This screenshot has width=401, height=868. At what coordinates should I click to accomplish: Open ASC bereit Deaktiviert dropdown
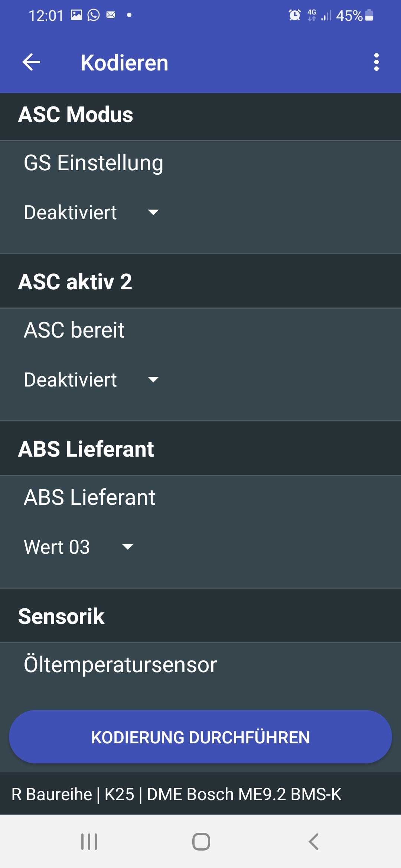91,380
